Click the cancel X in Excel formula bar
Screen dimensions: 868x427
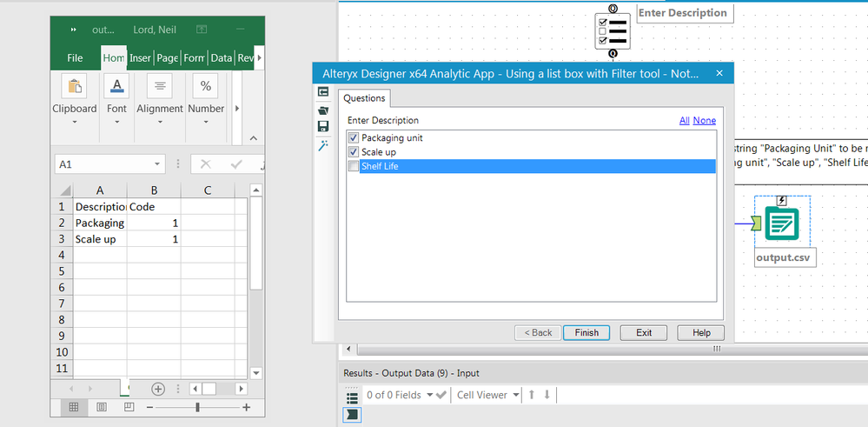pos(205,164)
